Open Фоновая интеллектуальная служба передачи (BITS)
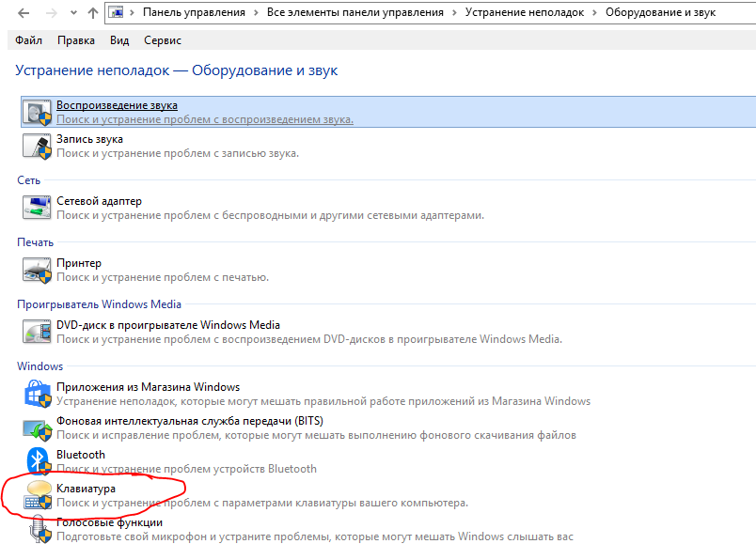 coord(190,421)
